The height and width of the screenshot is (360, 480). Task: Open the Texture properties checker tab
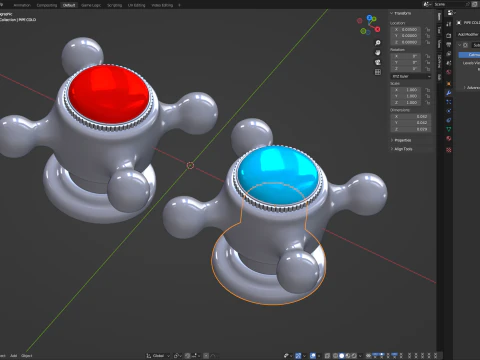(449, 150)
